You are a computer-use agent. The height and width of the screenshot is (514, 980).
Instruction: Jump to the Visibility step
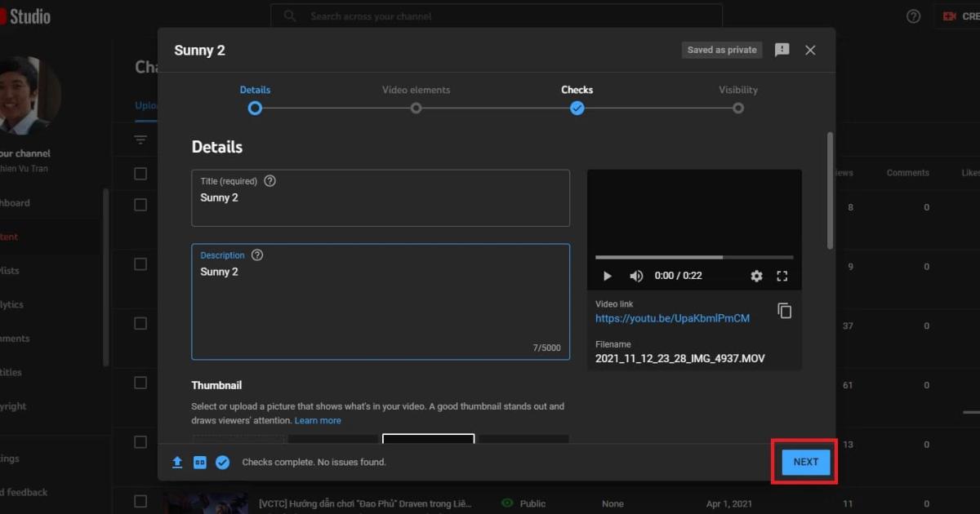[737, 108]
